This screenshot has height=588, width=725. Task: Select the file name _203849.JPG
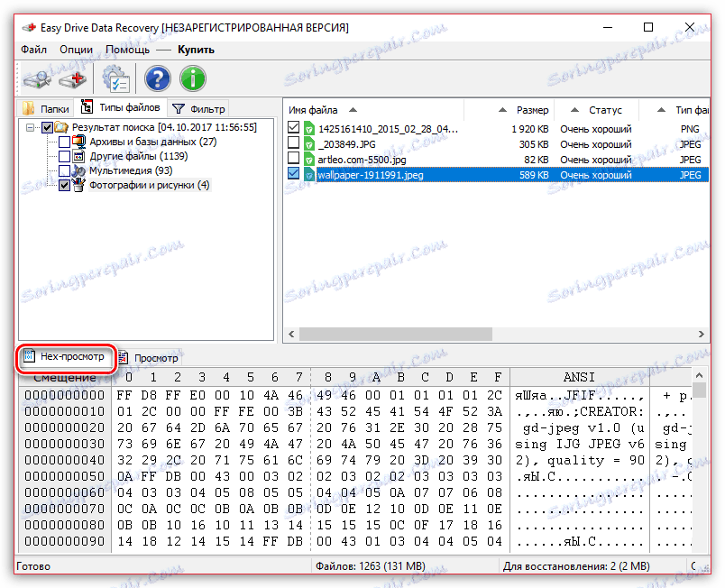point(347,144)
